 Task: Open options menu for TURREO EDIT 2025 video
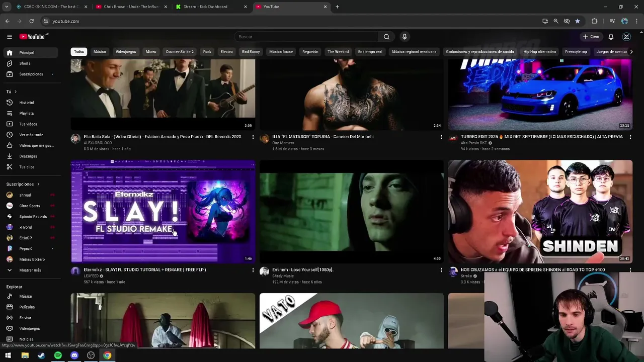click(x=630, y=137)
